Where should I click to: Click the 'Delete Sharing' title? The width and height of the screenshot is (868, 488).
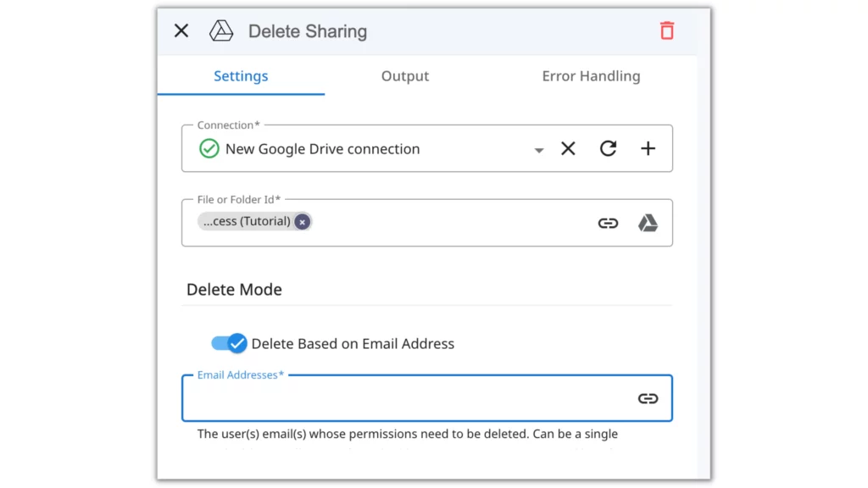click(308, 31)
